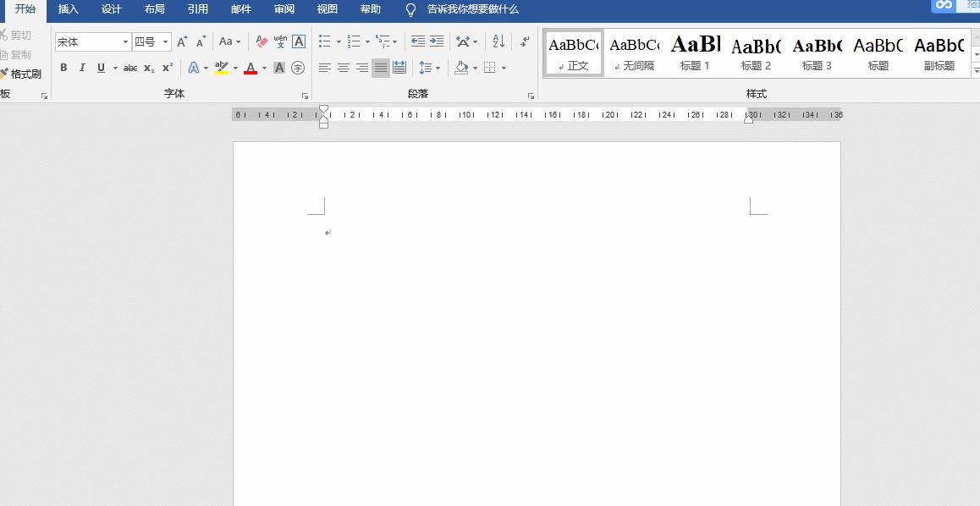980x506 pixels.
Task: Show or hide paragraph marks
Action: 525,41
